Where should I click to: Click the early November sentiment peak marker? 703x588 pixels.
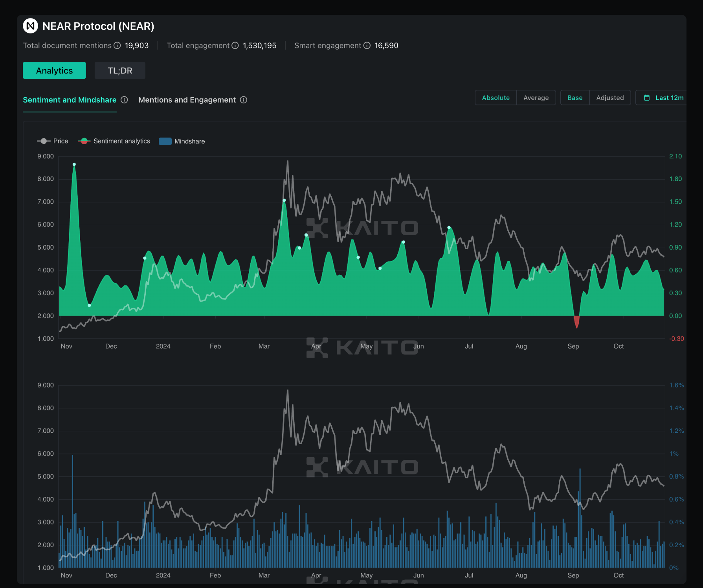tap(74, 164)
